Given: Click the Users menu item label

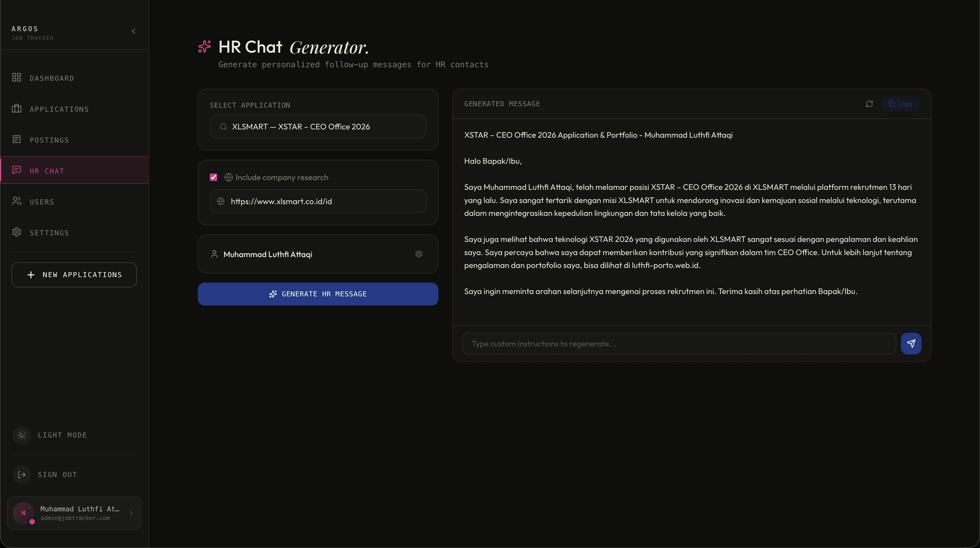Looking at the screenshot, I should [42, 202].
